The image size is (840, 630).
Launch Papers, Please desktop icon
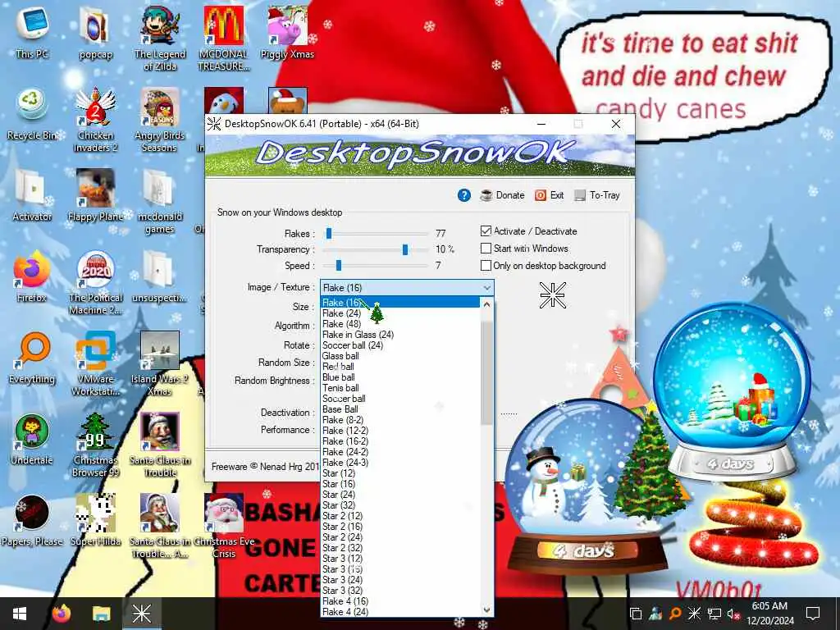(32, 519)
